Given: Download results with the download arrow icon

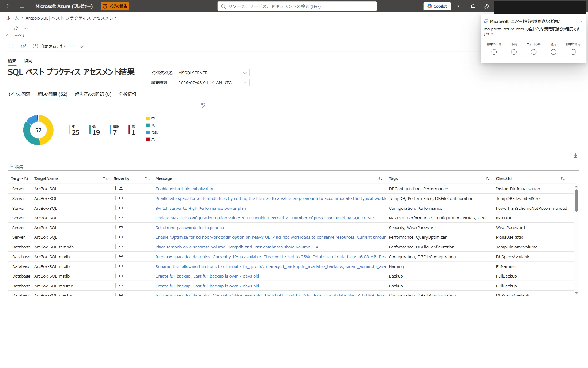Looking at the screenshot, I should (575, 155).
